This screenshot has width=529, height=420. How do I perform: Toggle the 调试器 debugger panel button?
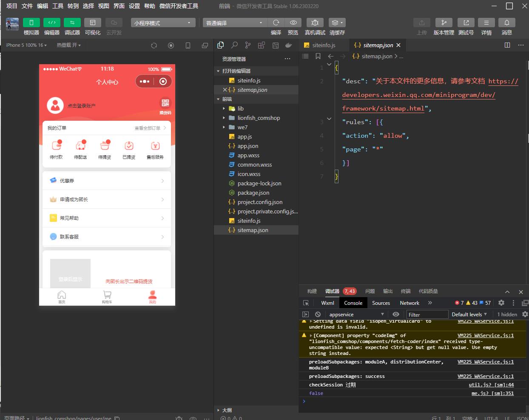click(72, 23)
